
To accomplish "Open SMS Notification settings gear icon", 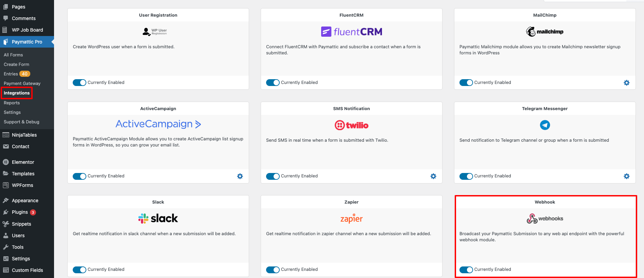I will coord(433,176).
